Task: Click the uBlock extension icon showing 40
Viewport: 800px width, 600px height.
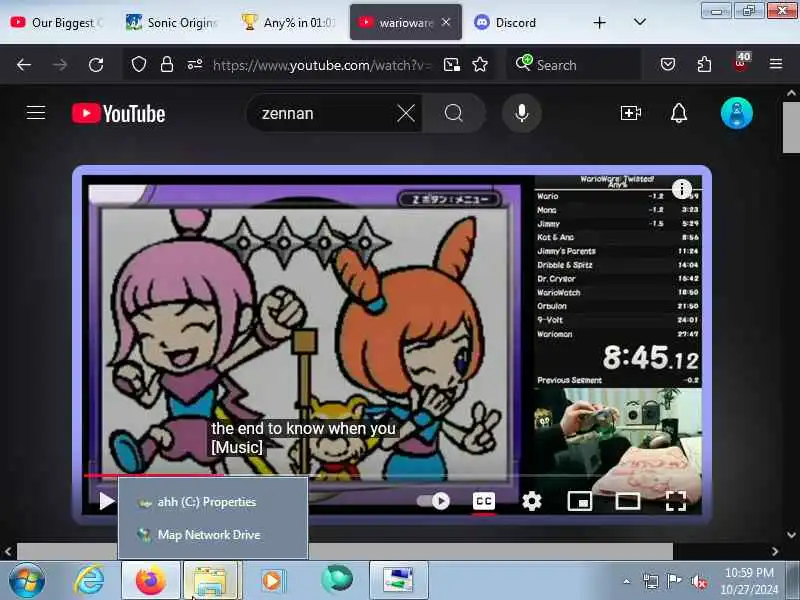Action: pyautogui.click(x=741, y=63)
